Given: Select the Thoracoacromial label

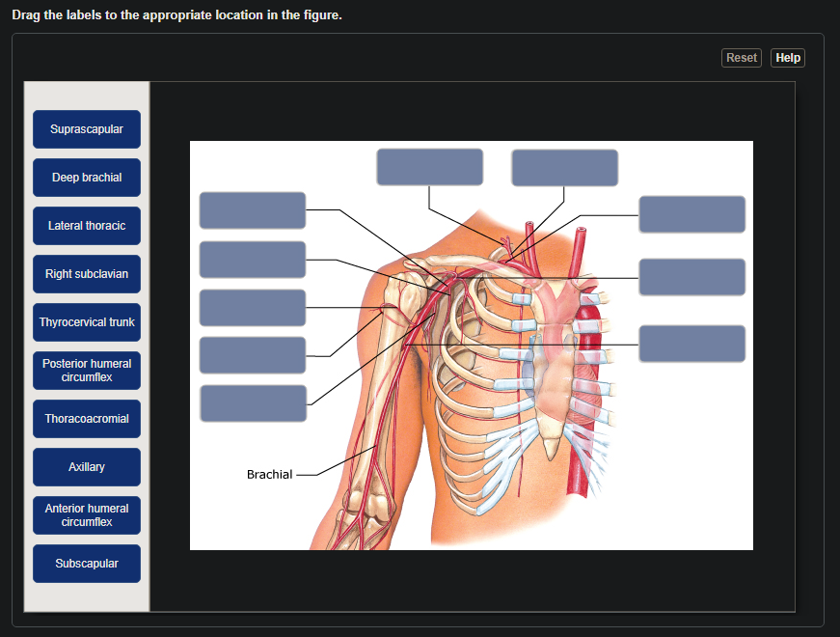Looking at the screenshot, I should coord(87,419).
